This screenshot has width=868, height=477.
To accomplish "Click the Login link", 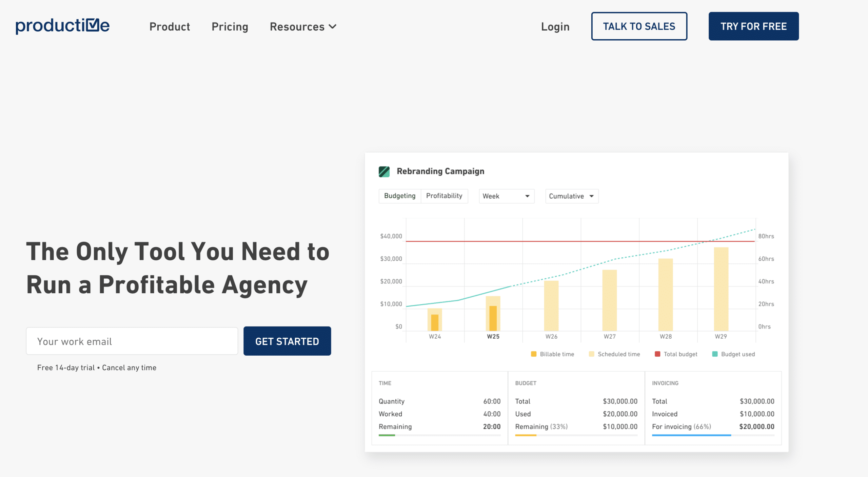I will pos(555,26).
